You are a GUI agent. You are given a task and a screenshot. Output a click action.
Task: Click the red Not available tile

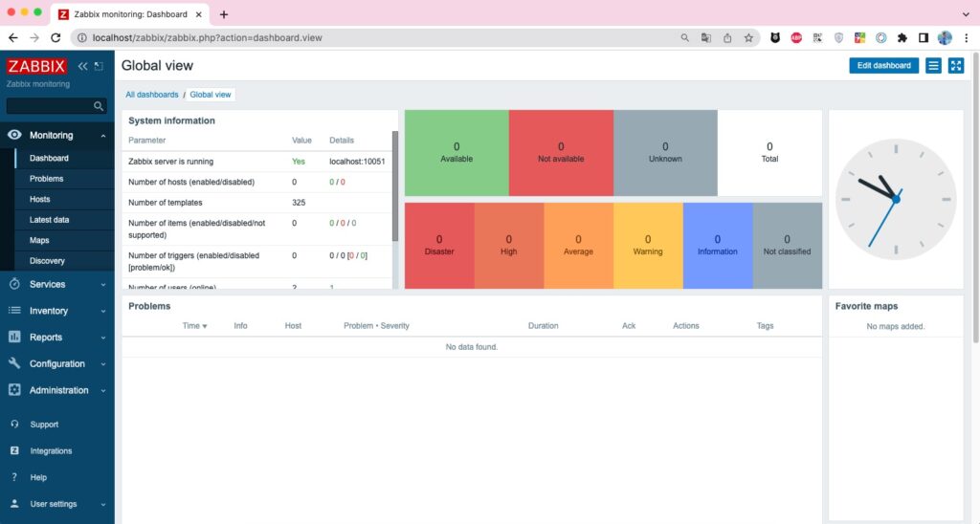pos(561,153)
